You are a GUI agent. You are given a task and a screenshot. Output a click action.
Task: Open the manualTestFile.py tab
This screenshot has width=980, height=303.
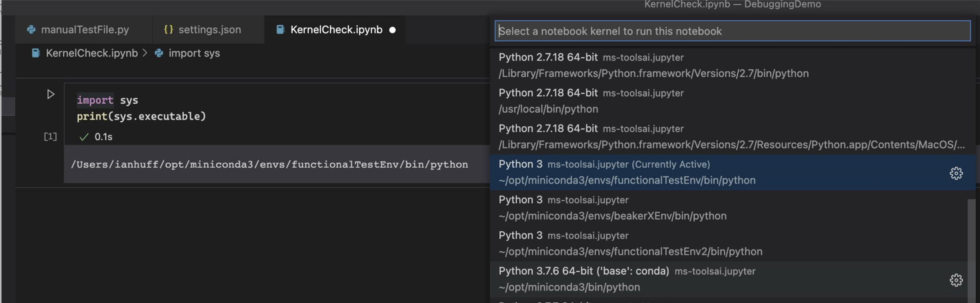[x=84, y=30]
